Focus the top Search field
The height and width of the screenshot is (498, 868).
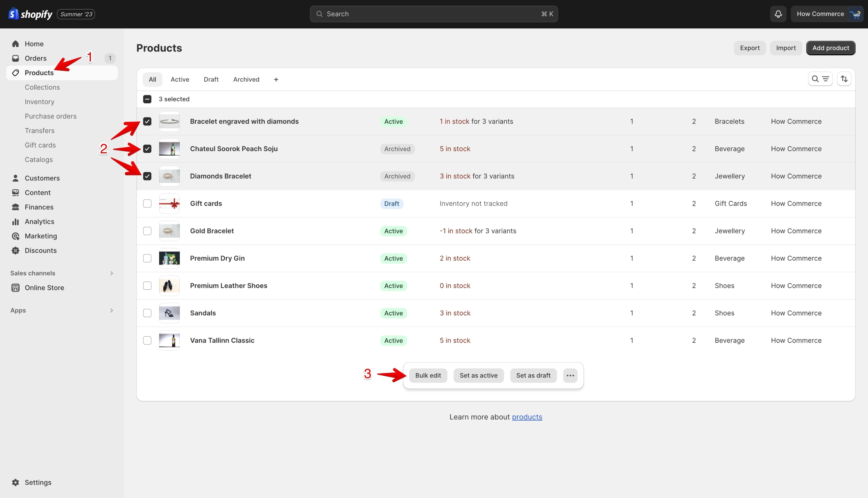434,14
